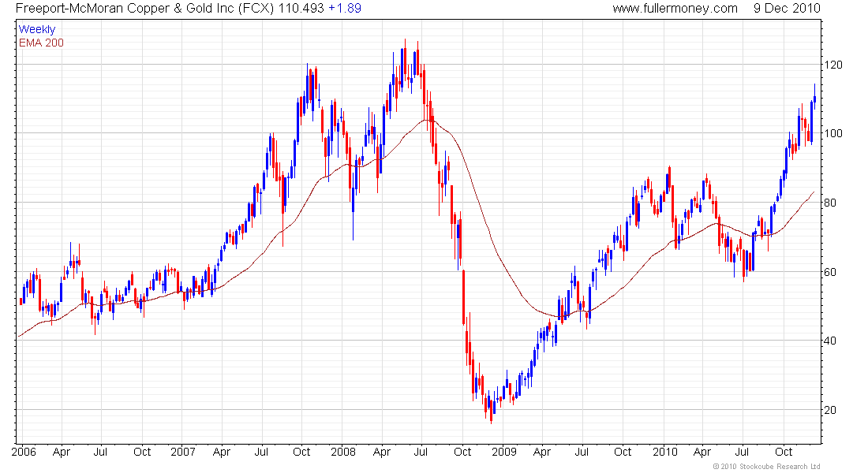Click the 2007 year label on time axis
Image resolution: width=868 pixels, height=473 pixels.
pos(183,452)
